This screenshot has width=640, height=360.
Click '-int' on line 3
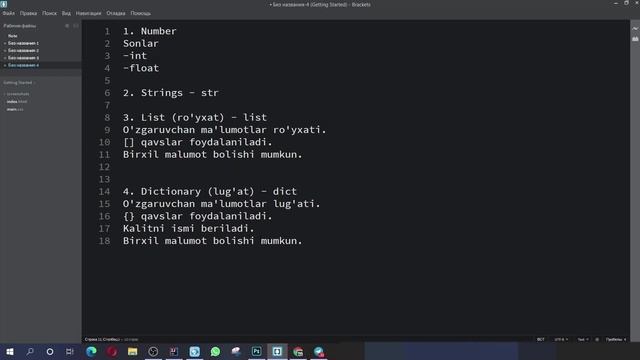point(135,56)
